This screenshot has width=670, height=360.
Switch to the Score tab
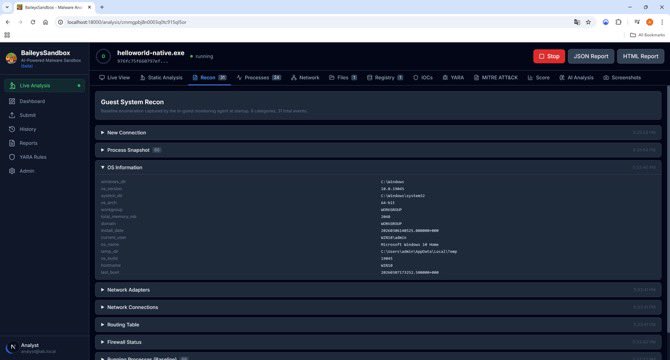538,78
